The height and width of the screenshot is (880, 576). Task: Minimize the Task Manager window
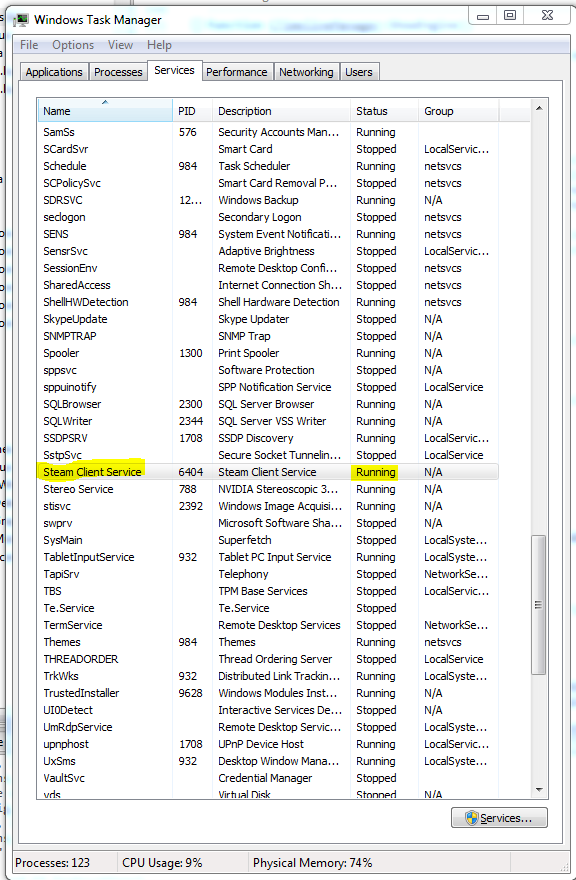(x=483, y=16)
